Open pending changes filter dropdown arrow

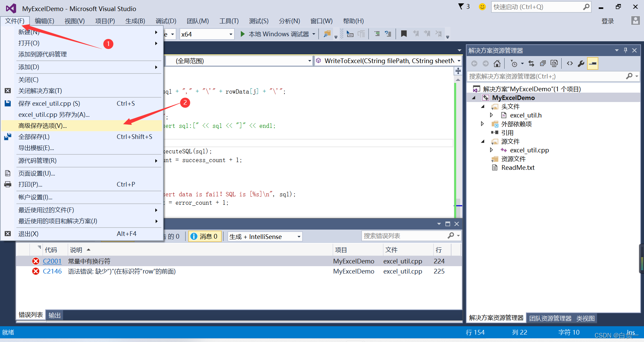(x=522, y=63)
